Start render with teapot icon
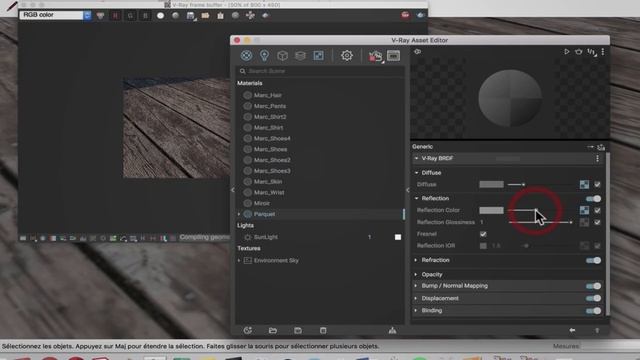This screenshot has height=360, width=640. coord(376,56)
